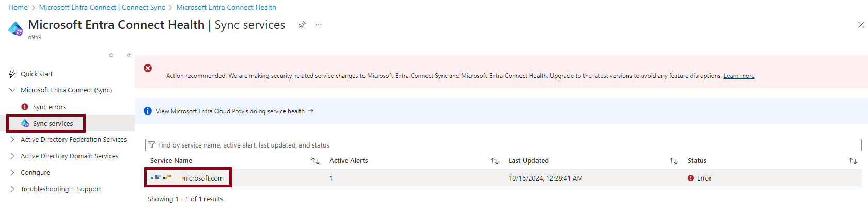The image size is (868, 212).
Task: Collapse the left navigation menu
Action: point(129,55)
